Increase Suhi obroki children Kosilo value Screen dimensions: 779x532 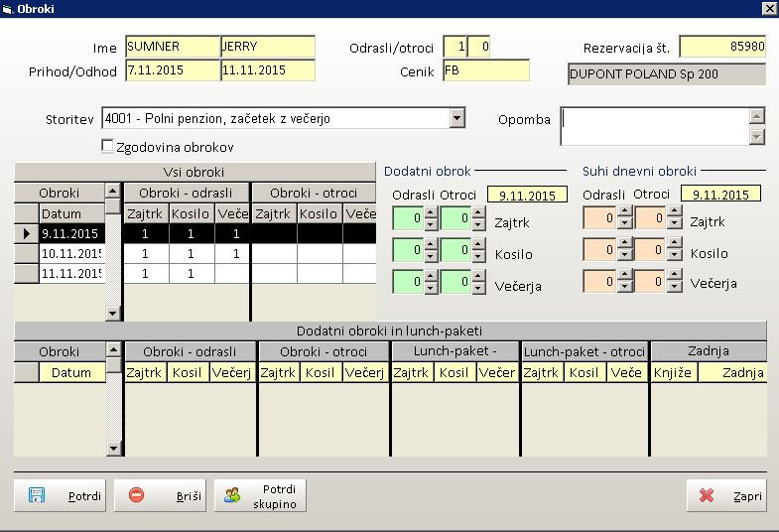674,243
